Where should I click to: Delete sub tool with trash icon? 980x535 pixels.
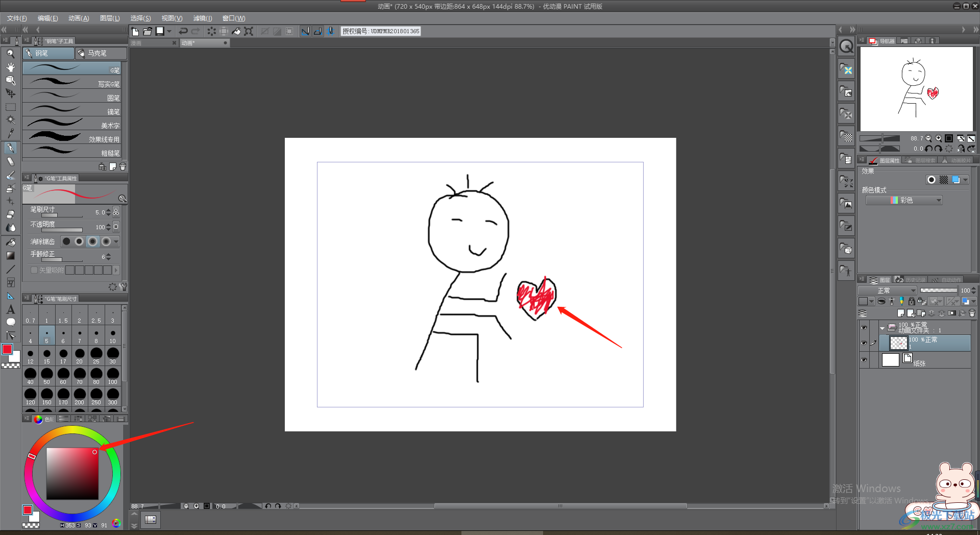click(x=122, y=166)
